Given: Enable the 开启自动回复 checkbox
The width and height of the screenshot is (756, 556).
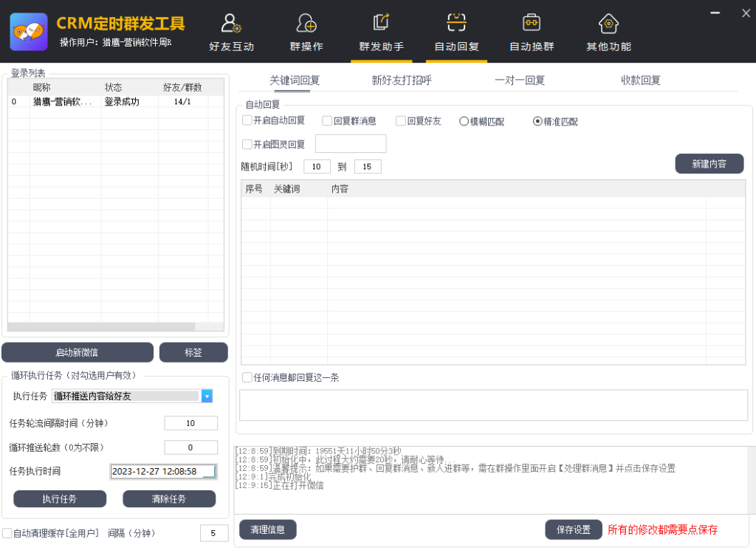Looking at the screenshot, I should (247, 120).
